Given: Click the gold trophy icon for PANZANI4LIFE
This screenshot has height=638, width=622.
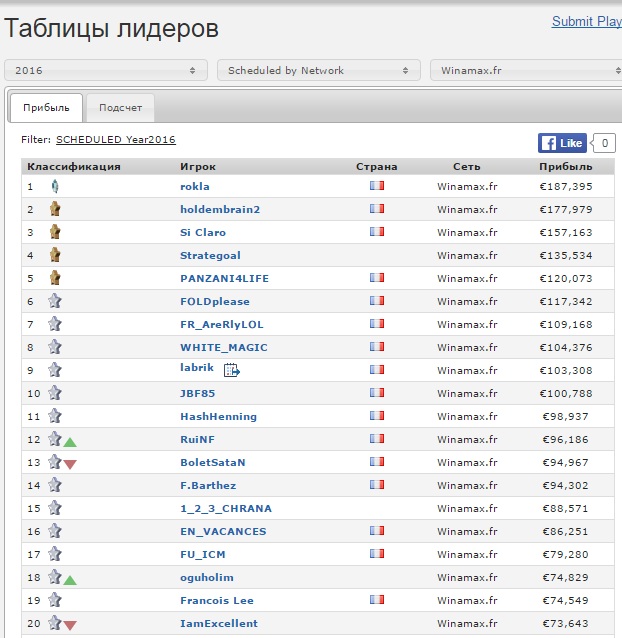Looking at the screenshot, I should [x=55, y=278].
